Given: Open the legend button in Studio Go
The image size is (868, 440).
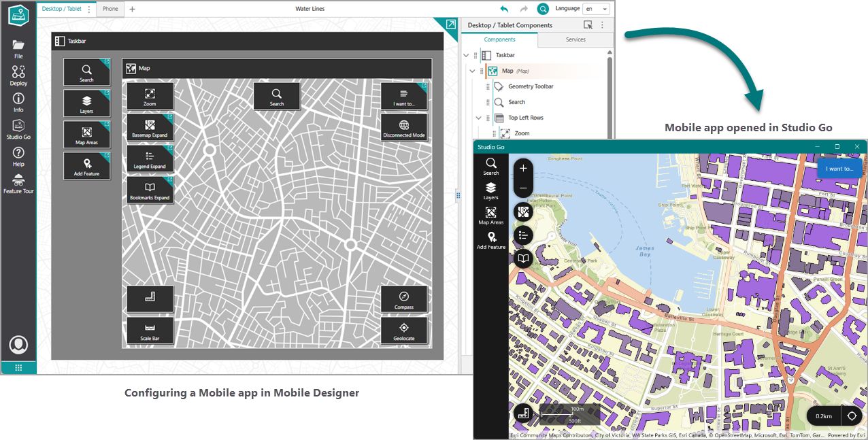Looking at the screenshot, I should point(523,236).
